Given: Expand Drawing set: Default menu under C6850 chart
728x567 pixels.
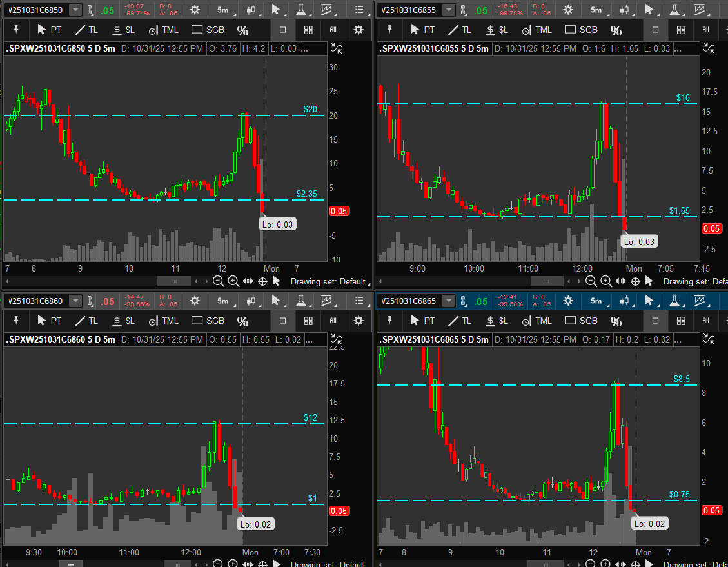Looking at the screenshot, I should click(x=328, y=281).
